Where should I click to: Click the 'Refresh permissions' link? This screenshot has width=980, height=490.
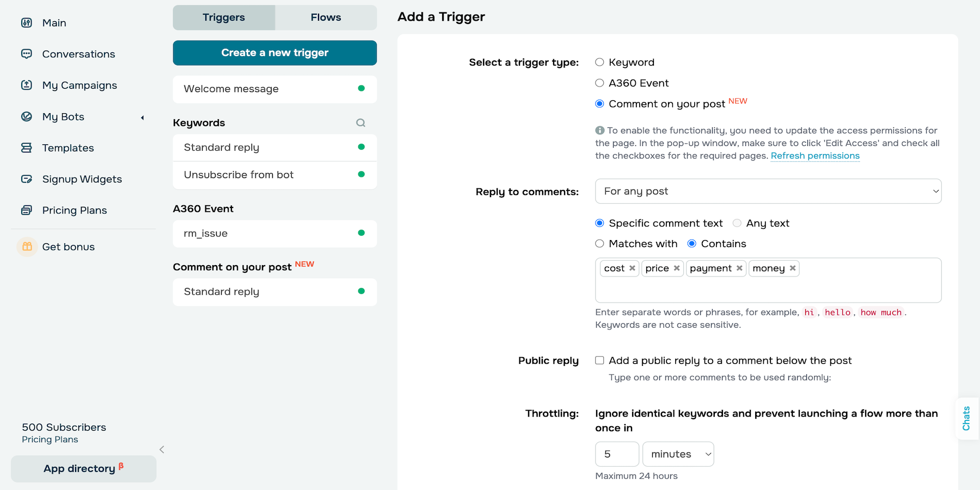[x=814, y=156]
